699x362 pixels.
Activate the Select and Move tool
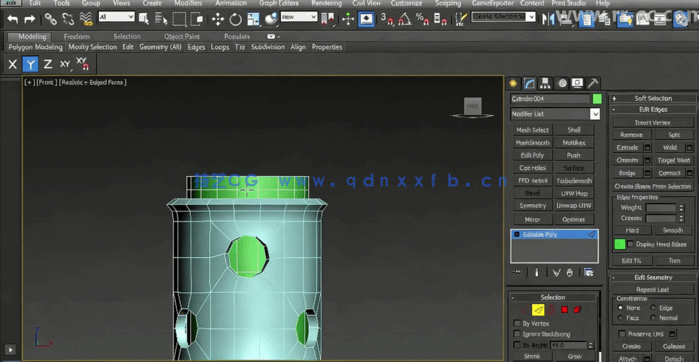coord(218,19)
